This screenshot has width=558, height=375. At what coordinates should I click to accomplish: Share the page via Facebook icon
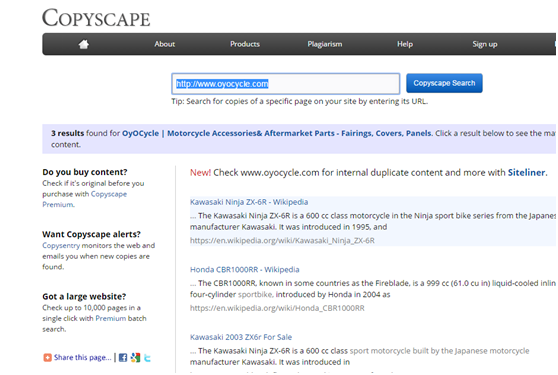[x=123, y=358]
